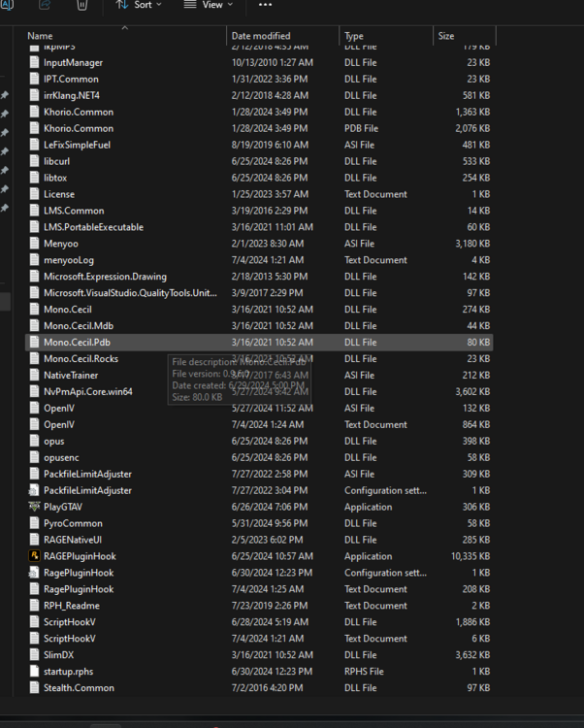The image size is (584, 728).
Task: Click the libcurl file icon
Action: click(x=34, y=161)
